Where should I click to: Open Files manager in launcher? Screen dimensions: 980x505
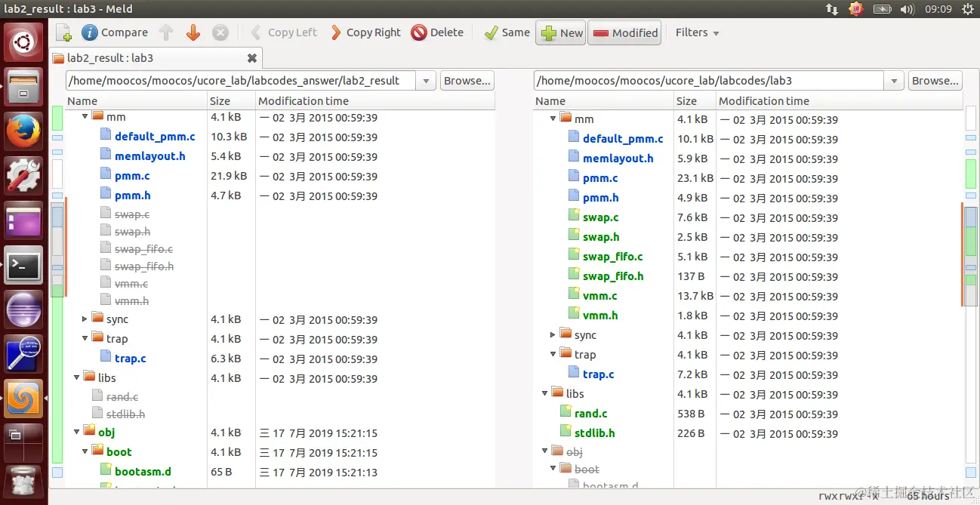(24, 87)
